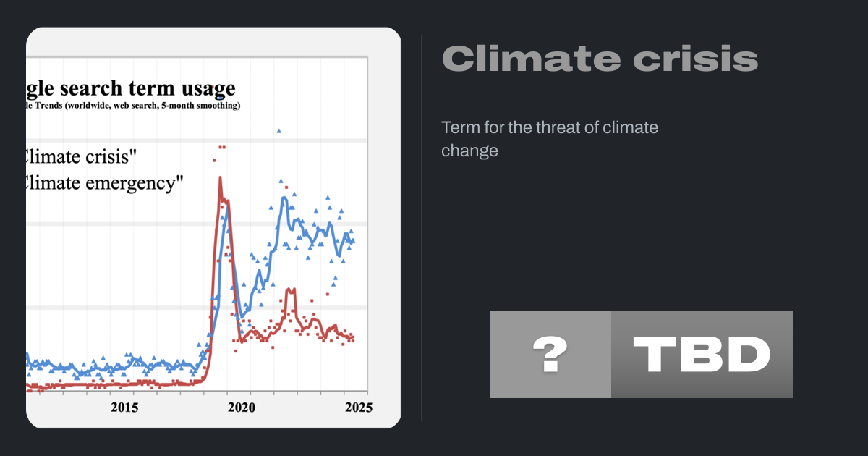Click the blue line's right end near 2025
Image resolution: width=868 pixels, height=456 pixels.
click(352, 241)
